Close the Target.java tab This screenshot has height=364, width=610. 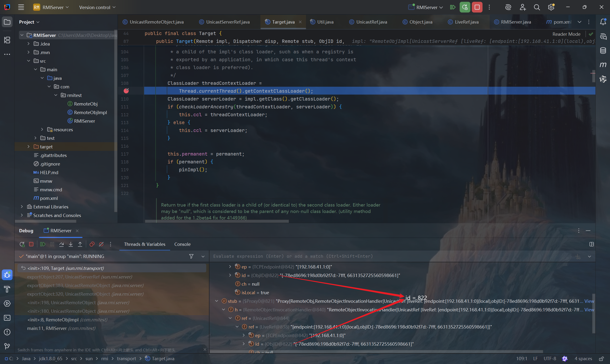[300, 22]
